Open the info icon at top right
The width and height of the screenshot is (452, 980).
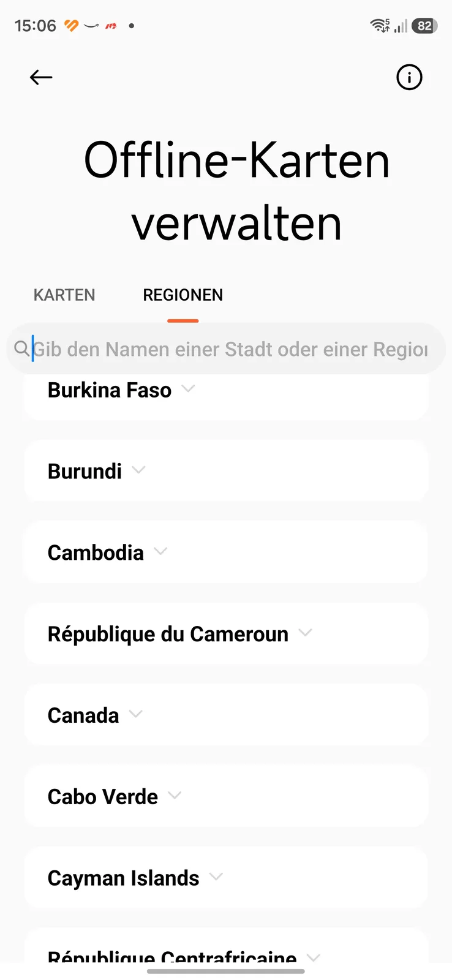(409, 77)
